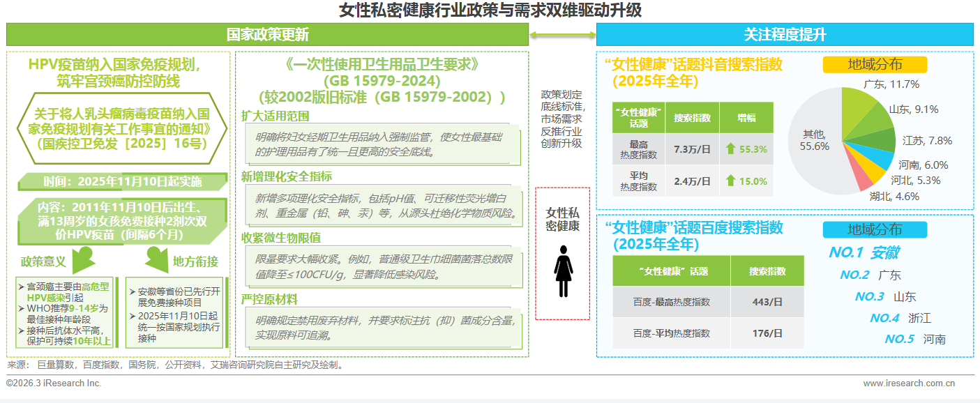Click the green up arrow beside 55.3%
The image size is (980, 403).
(730, 149)
